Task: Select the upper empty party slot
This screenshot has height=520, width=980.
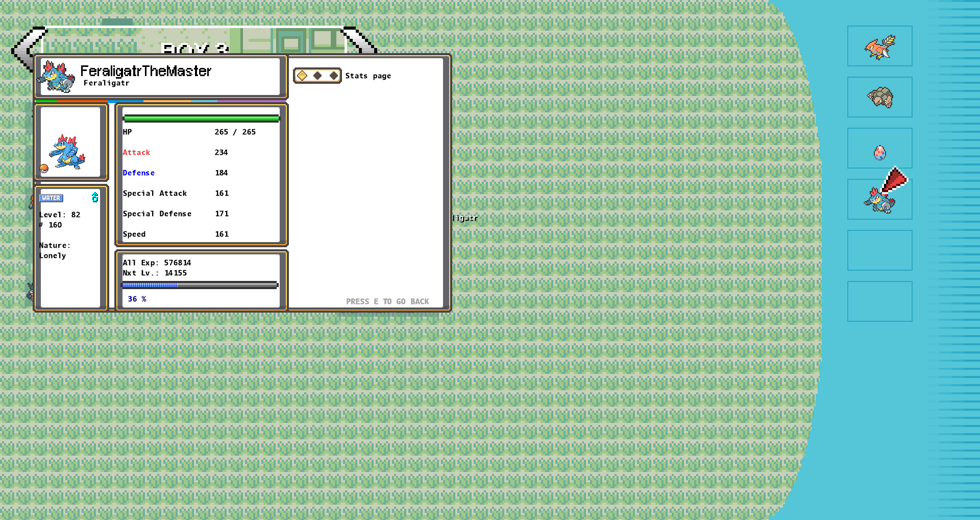Action: click(x=880, y=250)
